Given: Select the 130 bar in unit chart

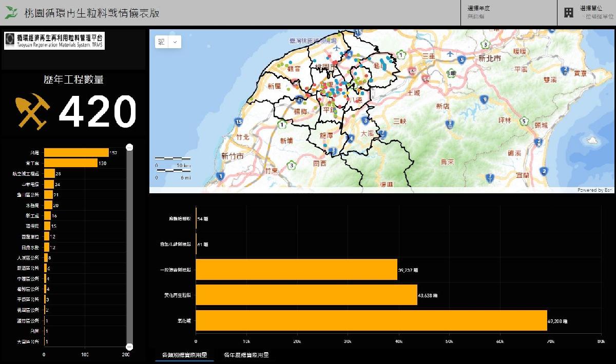Looking at the screenshot, I should 70,163.
